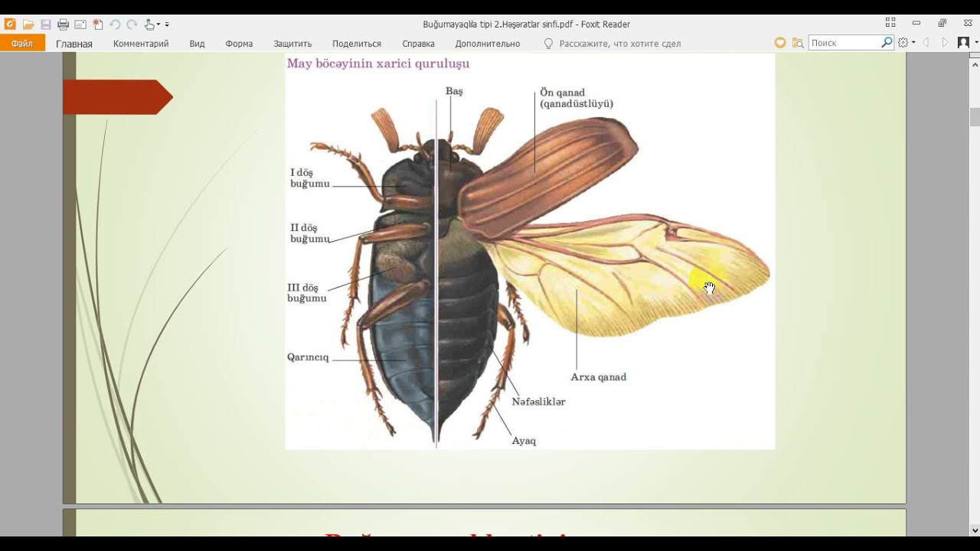Viewport: 980px width, 551px height.
Task: Close the Foxit Reader window
Action: pos(969,24)
